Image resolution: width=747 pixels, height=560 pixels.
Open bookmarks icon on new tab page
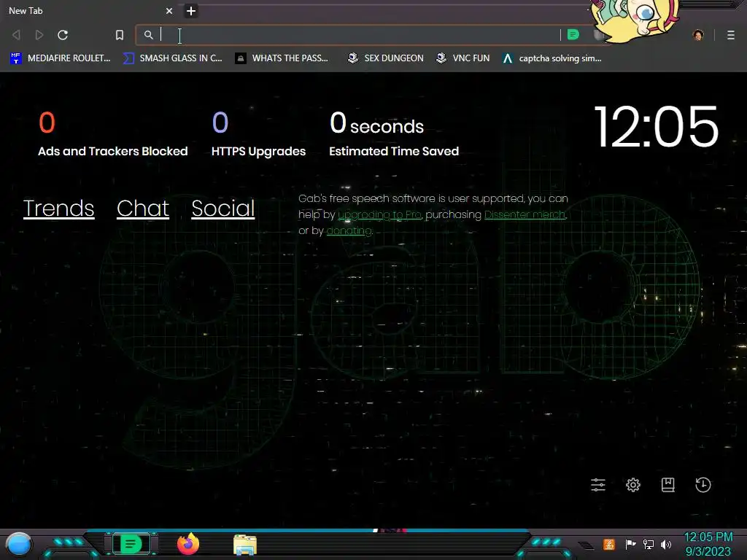click(x=668, y=485)
